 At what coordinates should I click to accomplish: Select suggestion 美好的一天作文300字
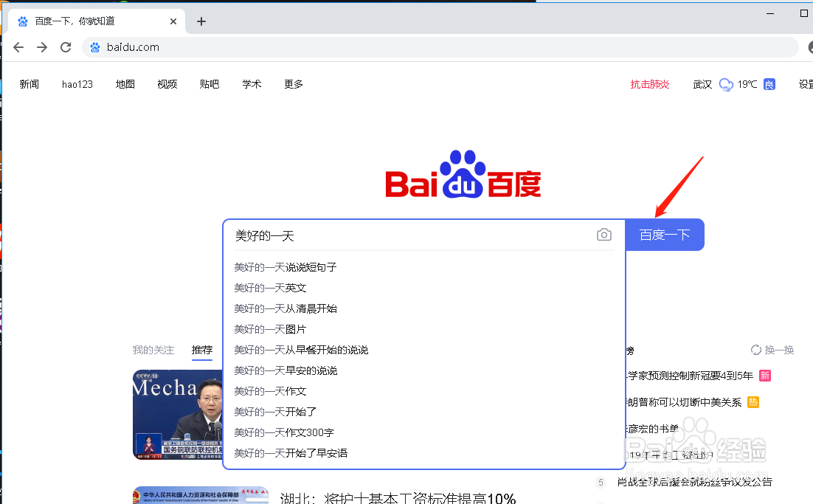tap(283, 432)
